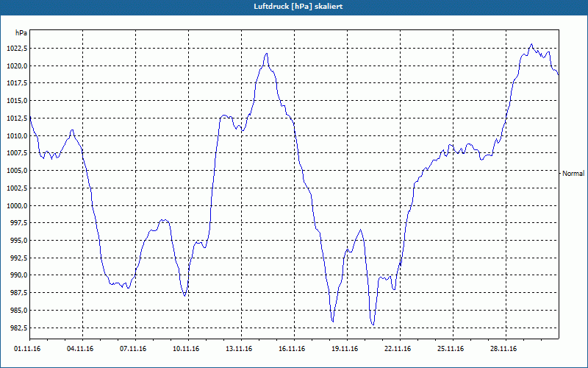Image resolution: width=588 pixels, height=368 pixels.
Task: Click the '1020,0' y-axis label
Action: coord(17,66)
